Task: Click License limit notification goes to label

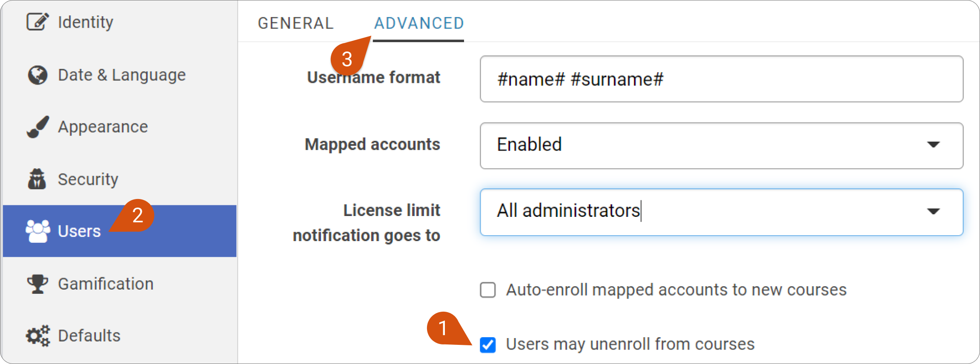Action: (367, 222)
